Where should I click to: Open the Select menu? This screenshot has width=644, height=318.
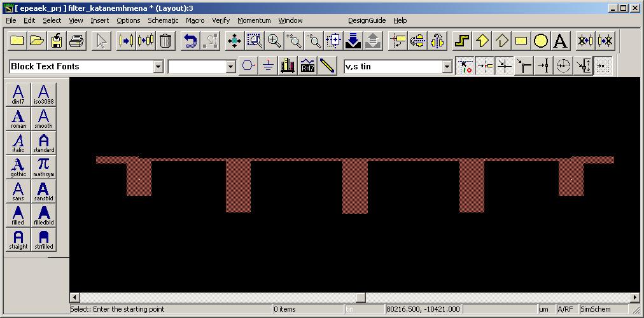pyautogui.click(x=52, y=20)
